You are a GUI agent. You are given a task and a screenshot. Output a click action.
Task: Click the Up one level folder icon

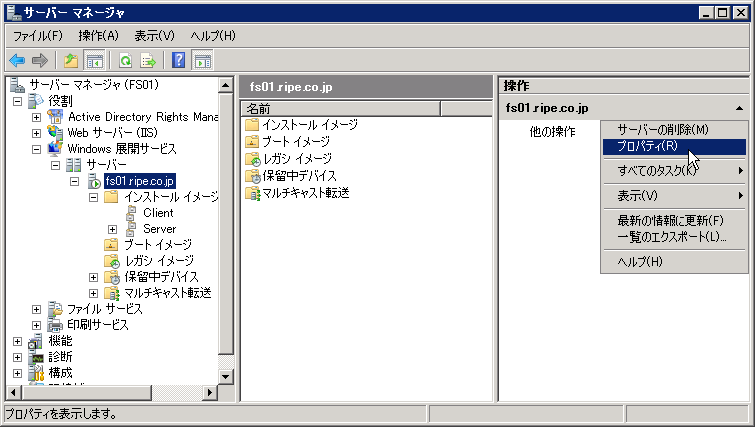coord(71,60)
